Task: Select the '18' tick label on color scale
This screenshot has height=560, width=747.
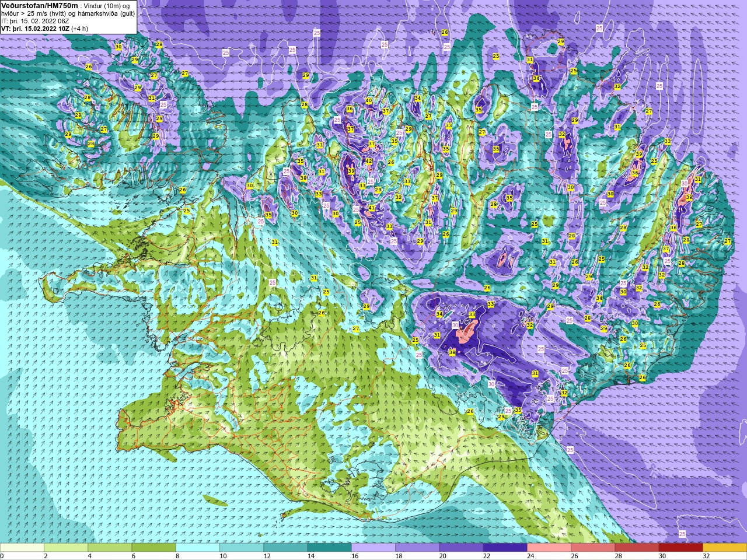Action: [399, 556]
